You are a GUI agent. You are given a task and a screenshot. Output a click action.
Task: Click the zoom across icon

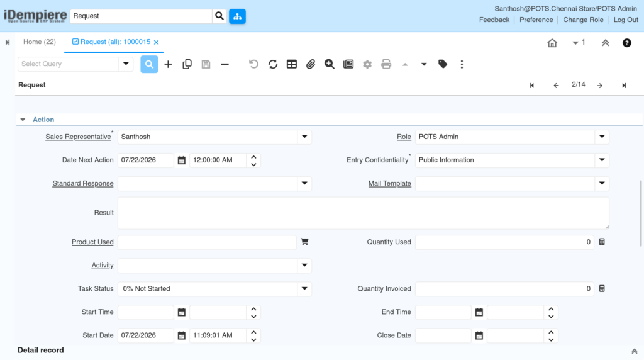click(x=330, y=64)
